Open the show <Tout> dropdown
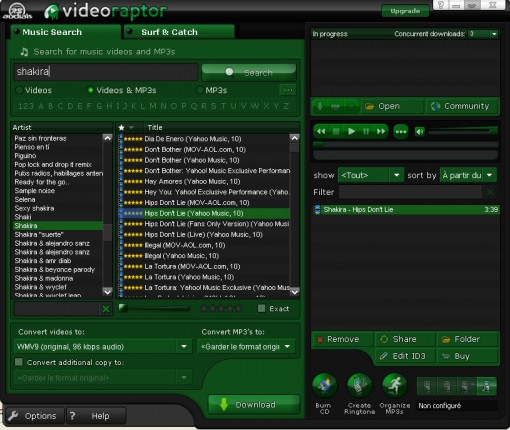510x430 pixels. click(397, 175)
